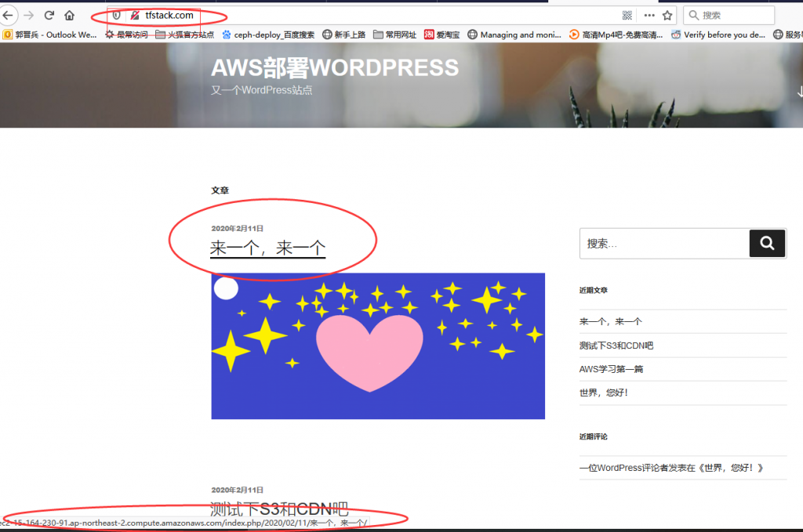Click the sidebar 搜索 input field
803x532 pixels.
pos(665,244)
